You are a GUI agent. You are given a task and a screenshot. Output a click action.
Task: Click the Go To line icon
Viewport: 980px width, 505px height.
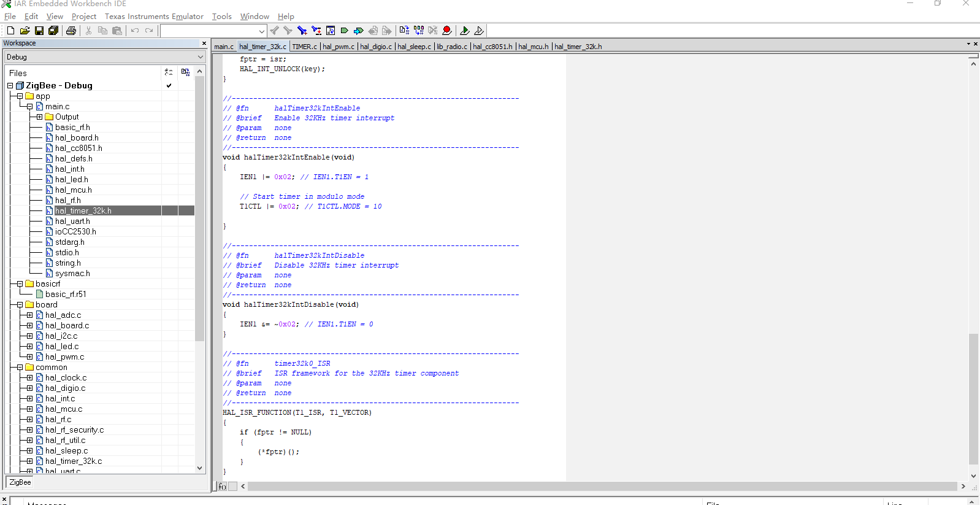(331, 31)
